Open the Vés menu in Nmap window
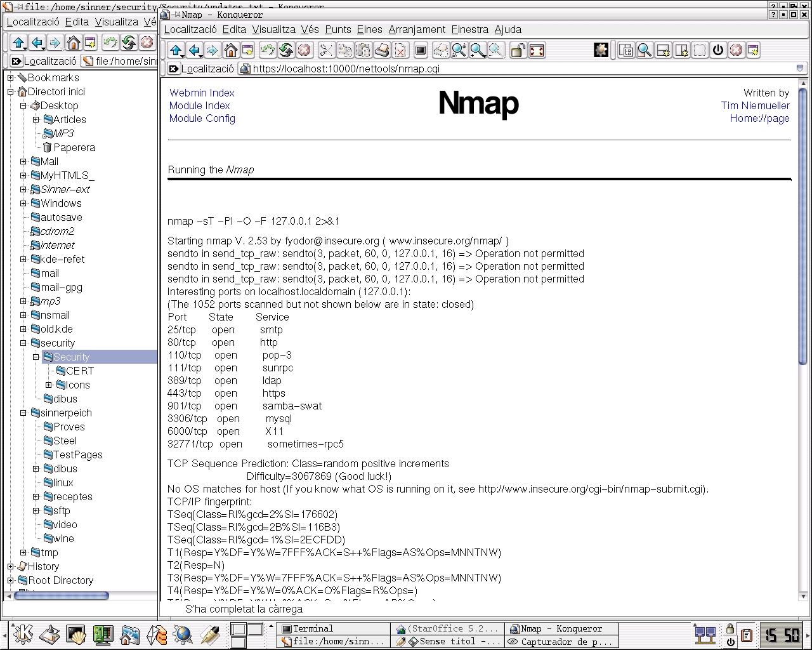The width and height of the screenshot is (812, 650). click(310, 29)
